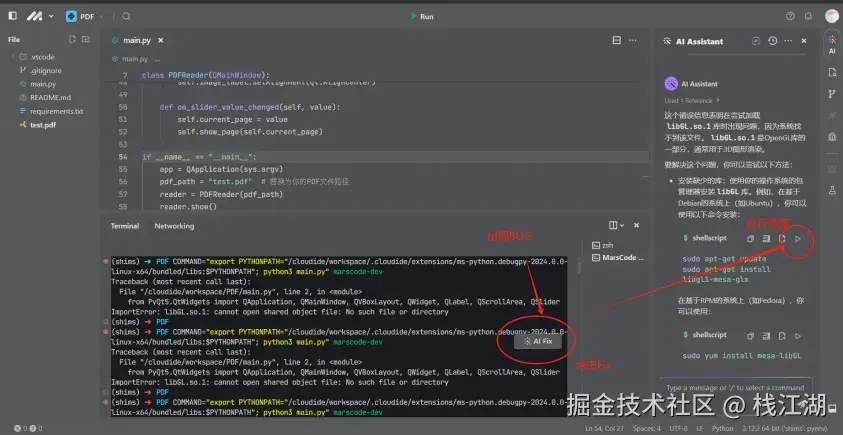Click AI Assistant panel title
The image size is (843, 435).
pyautogui.click(x=699, y=41)
